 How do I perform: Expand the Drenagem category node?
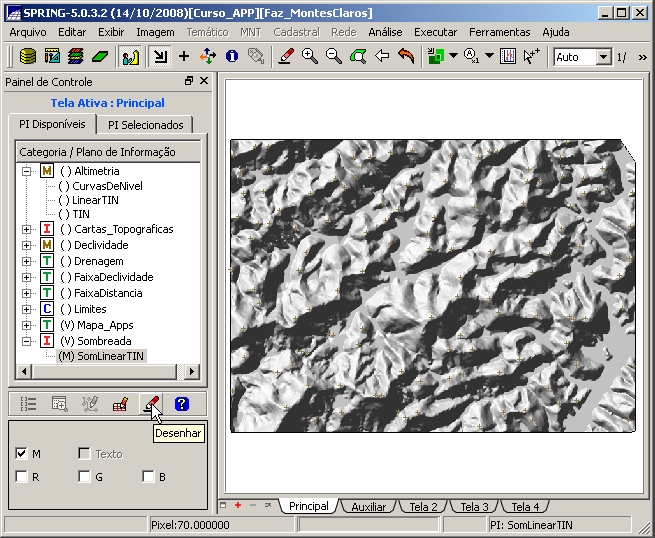point(26,261)
